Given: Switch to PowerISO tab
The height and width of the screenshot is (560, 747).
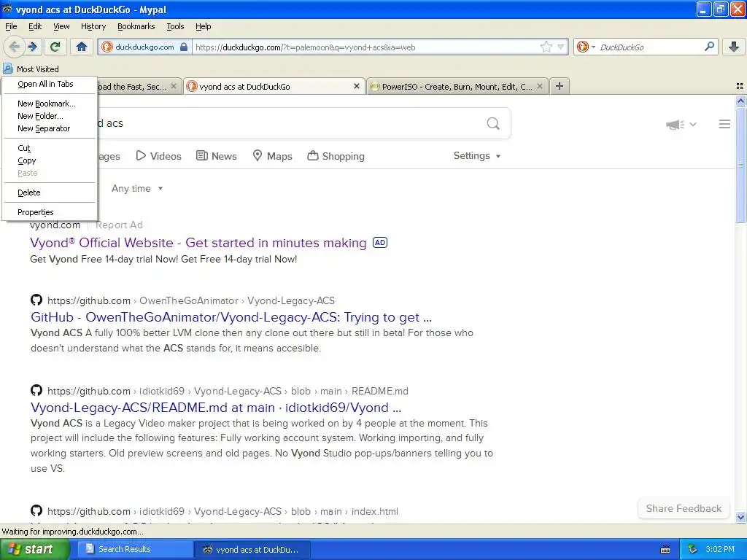Looking at the screenshot, I should [x=457, y=86].
